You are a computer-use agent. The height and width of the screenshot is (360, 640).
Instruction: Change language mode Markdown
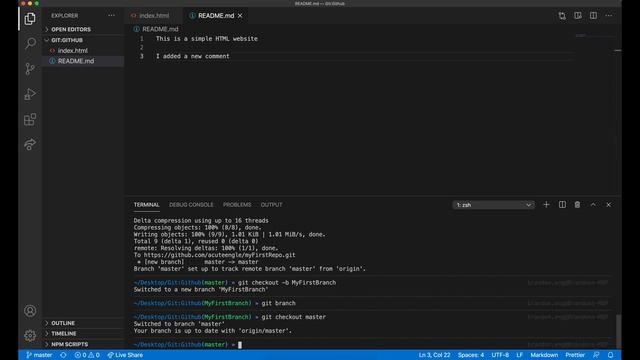(x=544, y=355)
